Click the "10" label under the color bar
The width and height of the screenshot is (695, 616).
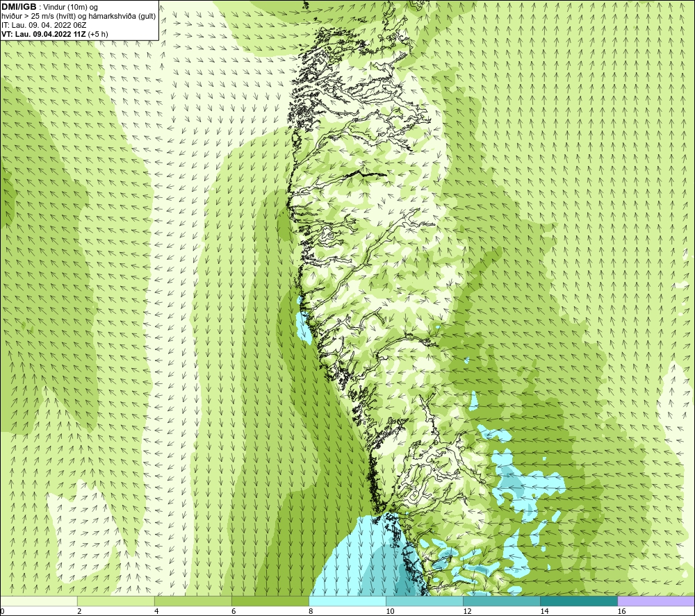coord(390,611)
